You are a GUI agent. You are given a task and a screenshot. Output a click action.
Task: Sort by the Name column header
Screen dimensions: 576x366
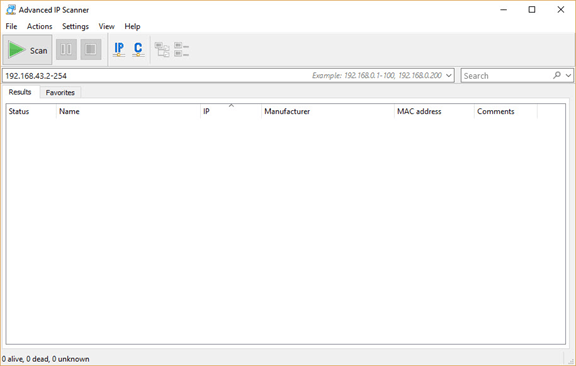click(x=128, y=111)
